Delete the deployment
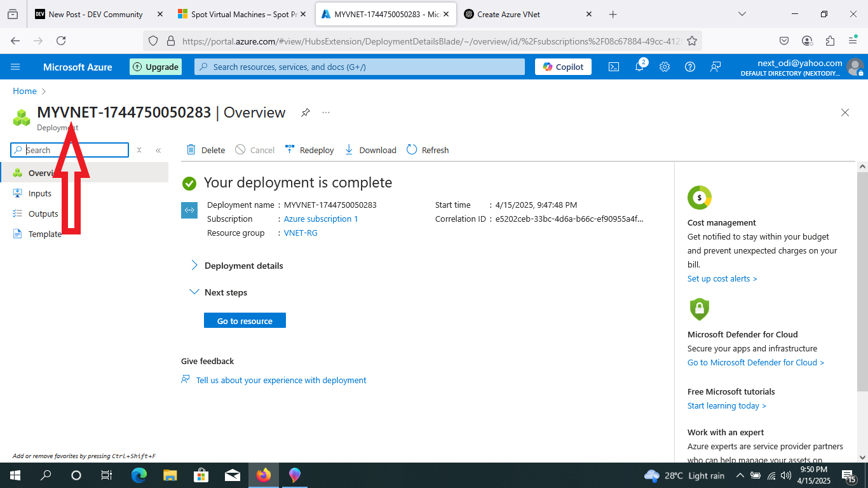The width and height of the screenshot is (868, 488). (206, 150)
